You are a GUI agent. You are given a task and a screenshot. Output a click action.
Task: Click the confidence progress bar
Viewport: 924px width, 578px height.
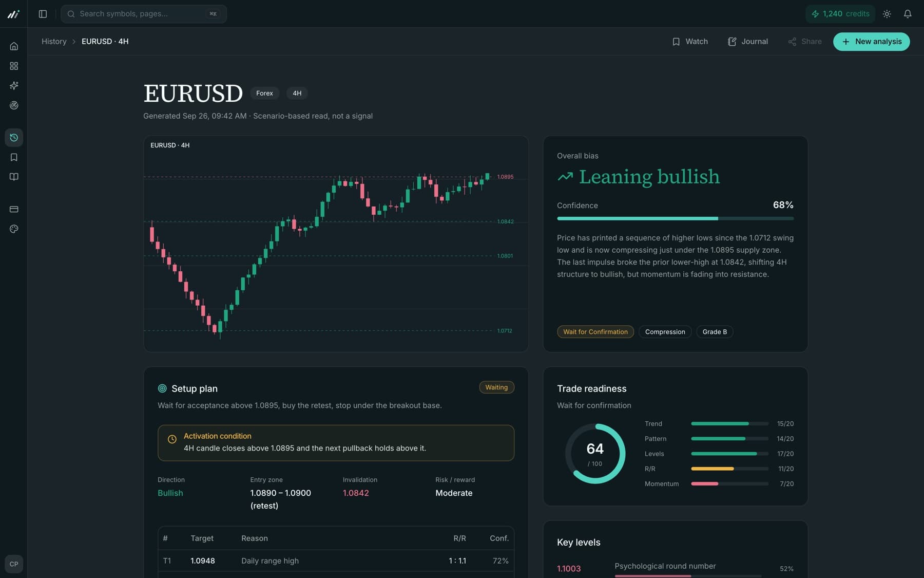click(675, 218)
